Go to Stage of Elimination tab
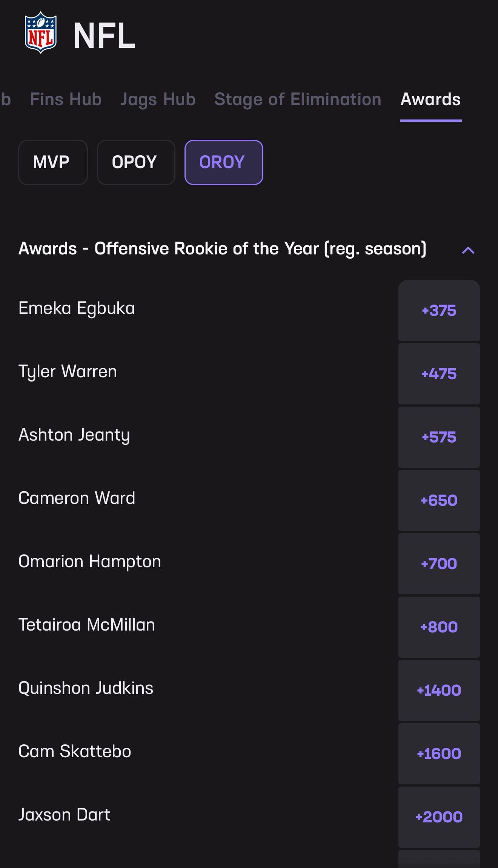 point(298,100)
